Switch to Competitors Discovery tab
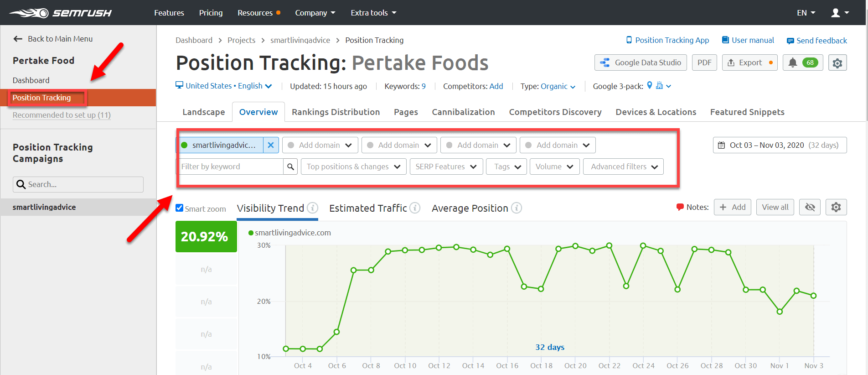 tap(555, 112)
